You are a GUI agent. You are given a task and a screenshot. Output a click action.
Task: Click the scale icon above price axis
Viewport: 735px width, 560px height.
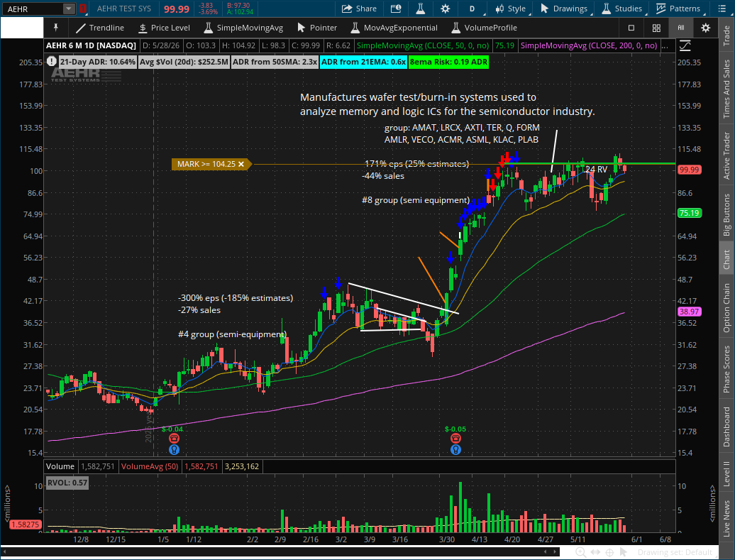685,45
